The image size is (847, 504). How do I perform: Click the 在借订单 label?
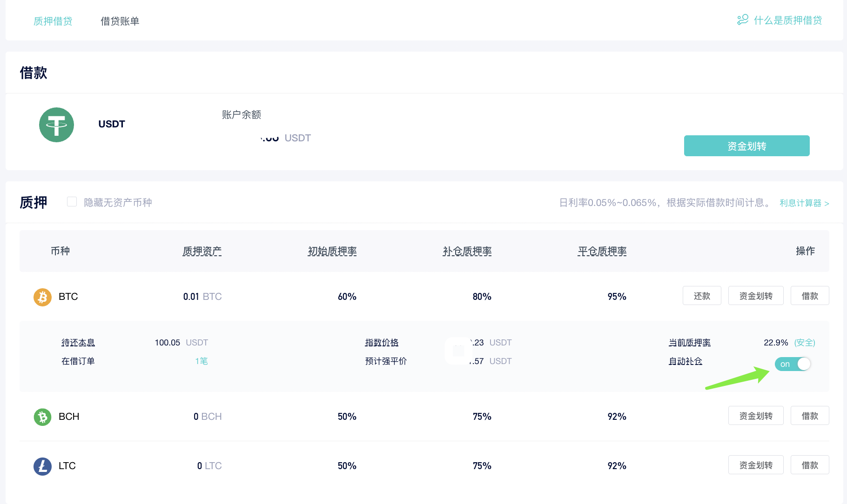78,361
